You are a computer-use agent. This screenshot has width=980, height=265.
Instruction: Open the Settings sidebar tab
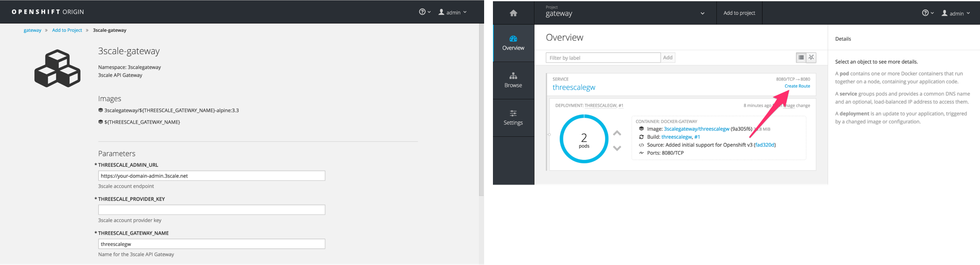point(513,118)
